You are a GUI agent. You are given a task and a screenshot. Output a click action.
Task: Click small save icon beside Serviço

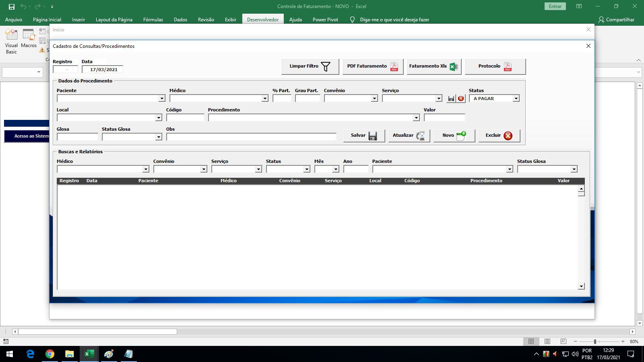451,99
